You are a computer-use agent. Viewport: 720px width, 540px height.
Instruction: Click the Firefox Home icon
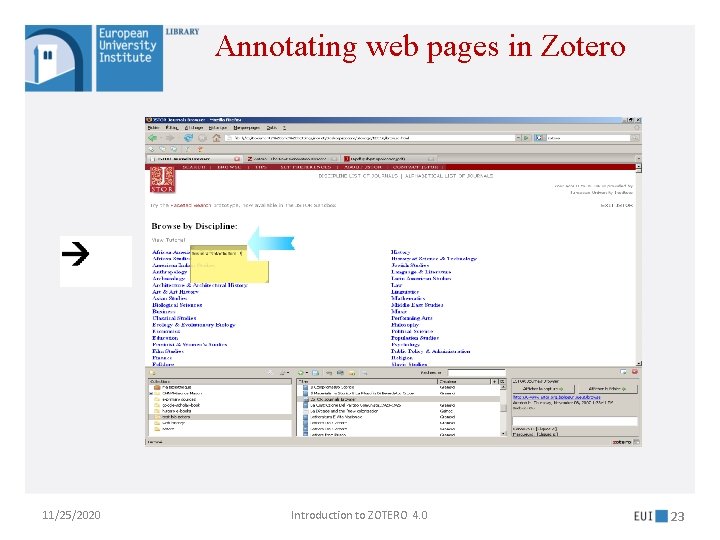(x=216, y=138)
